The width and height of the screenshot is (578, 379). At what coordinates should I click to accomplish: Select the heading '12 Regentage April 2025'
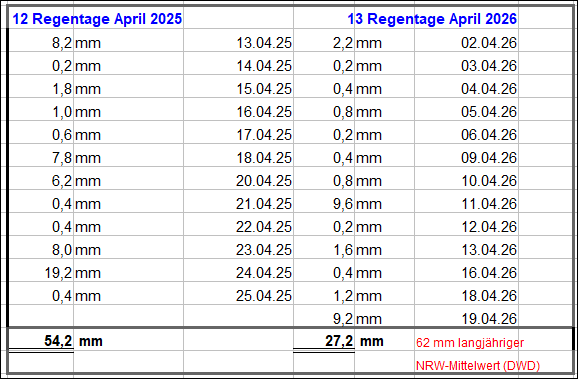[97, 19]
